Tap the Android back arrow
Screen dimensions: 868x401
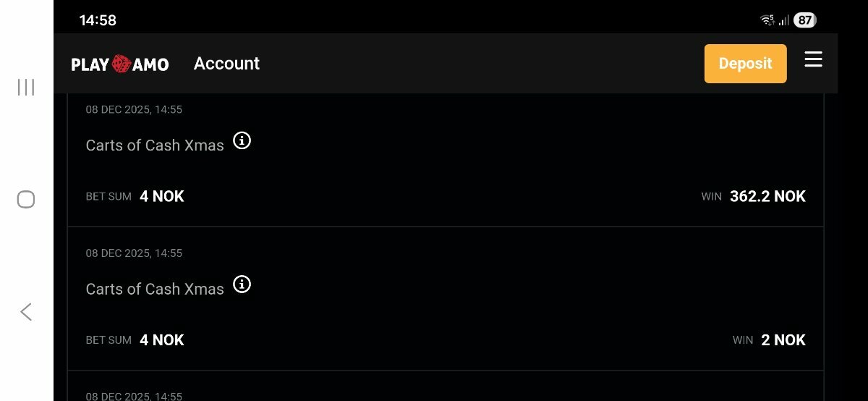26,312
